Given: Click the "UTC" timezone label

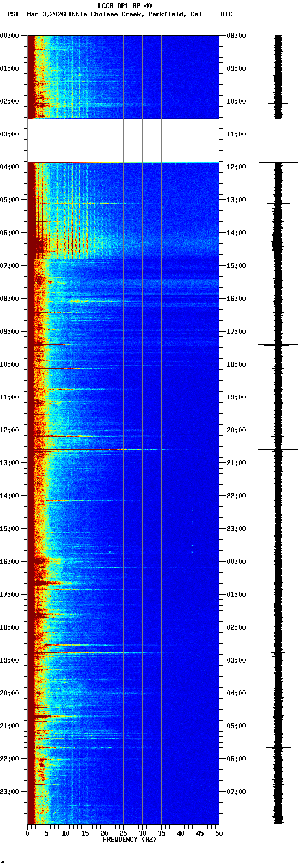Looking at the screenshot, I should [x=226, y=14].
